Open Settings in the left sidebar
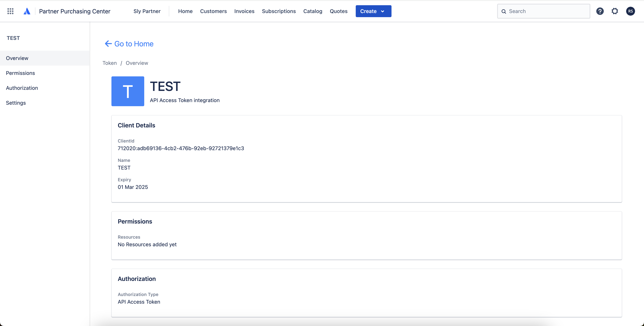Image resolution: width=644 pixels, height=326 pixels. coord(16,103)
